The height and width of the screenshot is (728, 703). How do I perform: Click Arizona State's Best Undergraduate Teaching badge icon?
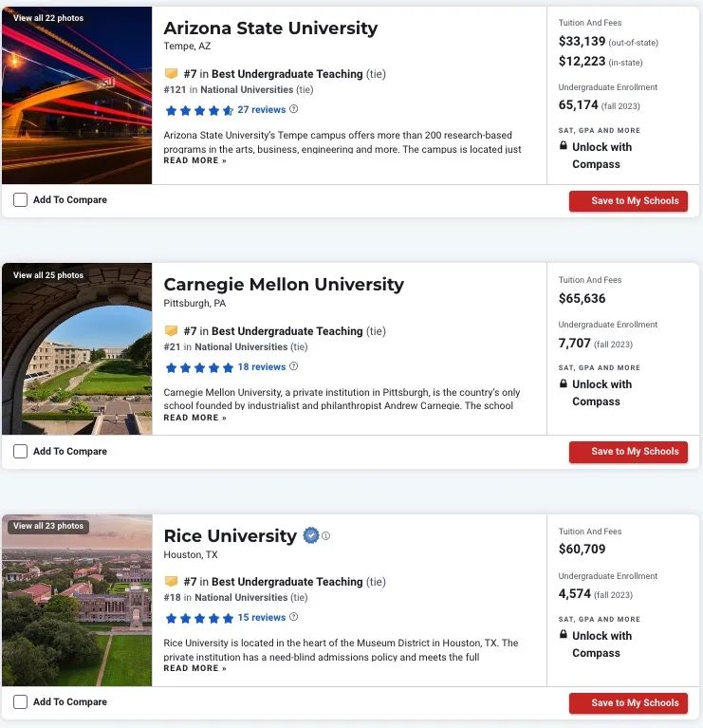(171, 73)
